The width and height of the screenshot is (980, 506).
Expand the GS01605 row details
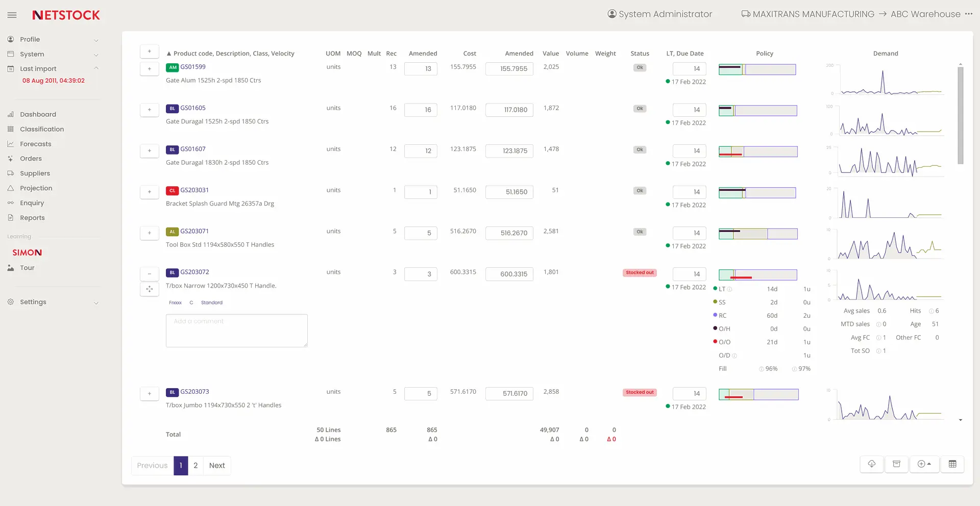(x=150, y=110)
